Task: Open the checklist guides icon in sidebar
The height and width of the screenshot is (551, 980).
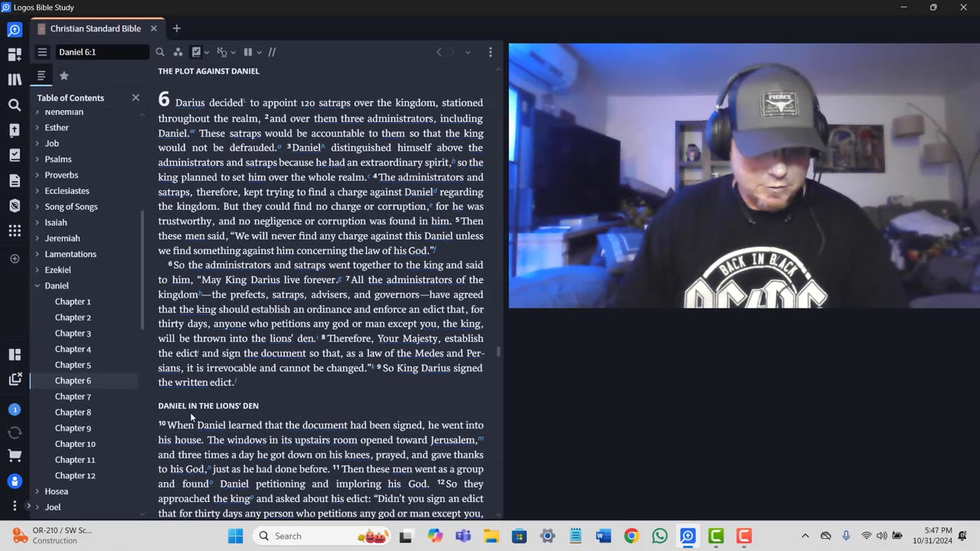Action: 15,155
